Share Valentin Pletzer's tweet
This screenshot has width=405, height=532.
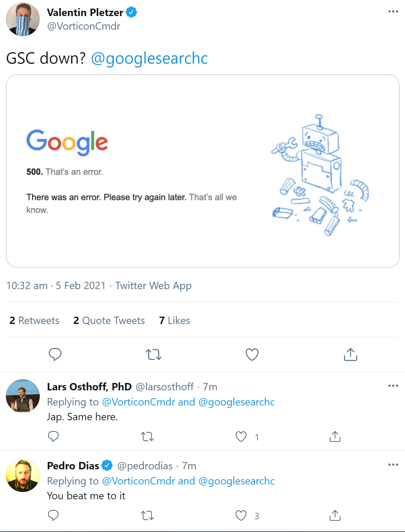coord(350,354)
